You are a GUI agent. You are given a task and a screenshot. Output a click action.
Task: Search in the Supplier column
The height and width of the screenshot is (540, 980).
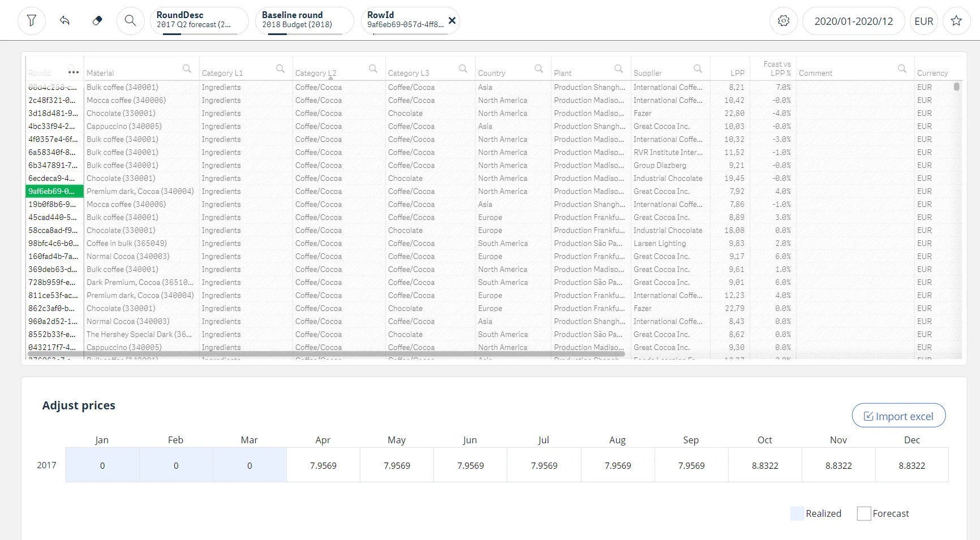tap(698, 69)
